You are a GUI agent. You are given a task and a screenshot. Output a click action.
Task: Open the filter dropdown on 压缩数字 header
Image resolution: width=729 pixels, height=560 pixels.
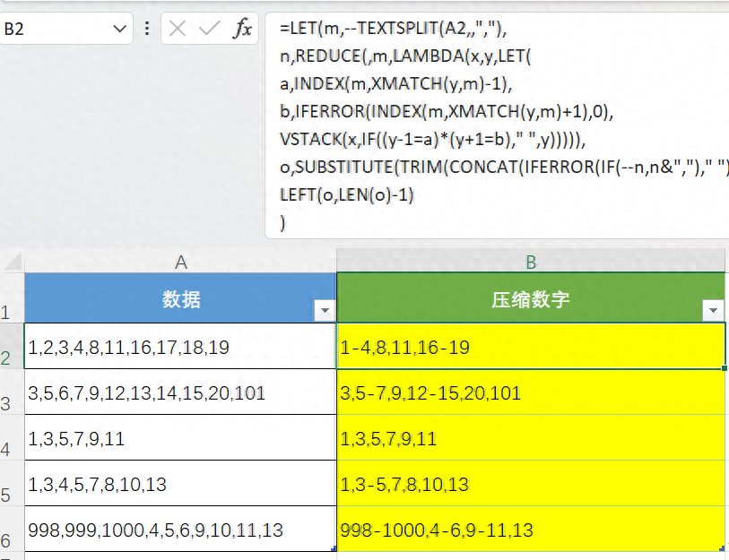[713, 310]
